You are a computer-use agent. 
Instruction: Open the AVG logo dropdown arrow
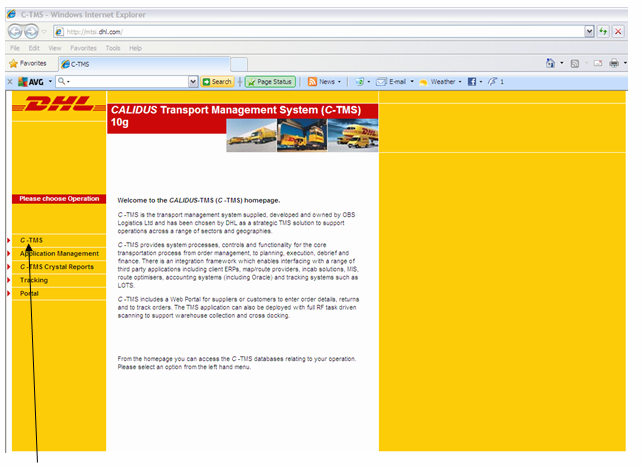pos(50,81)
